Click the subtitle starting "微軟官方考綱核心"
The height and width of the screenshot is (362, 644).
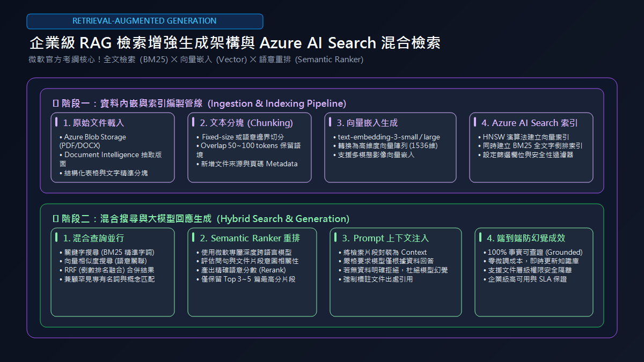pyautogui.click(x=196, y=60)
